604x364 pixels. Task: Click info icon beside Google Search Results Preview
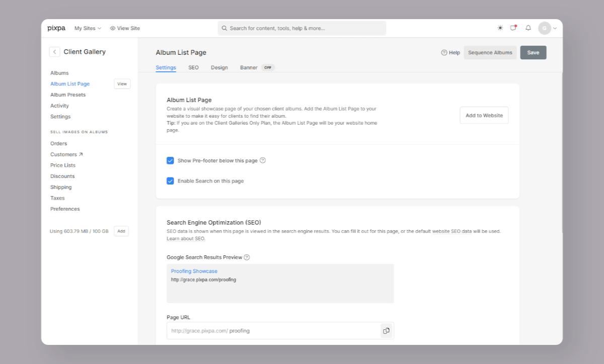pos(247,257)
